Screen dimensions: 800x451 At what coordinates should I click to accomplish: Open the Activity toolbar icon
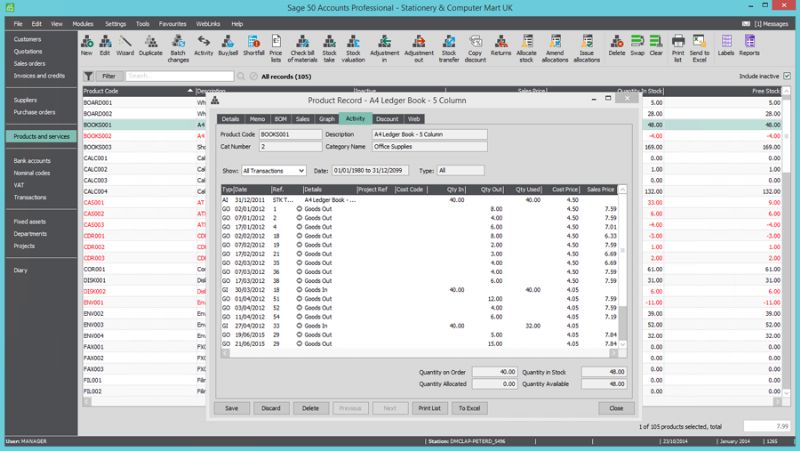coord(204,45)
